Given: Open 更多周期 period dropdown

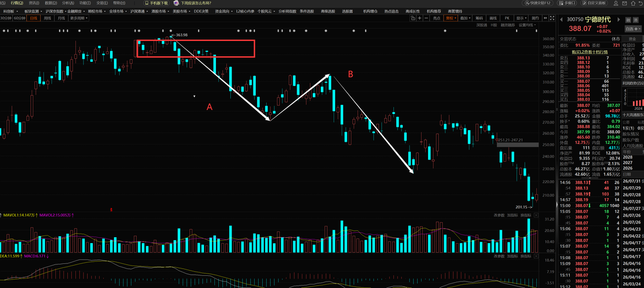Looking at the screenshot, I should 78,18.
